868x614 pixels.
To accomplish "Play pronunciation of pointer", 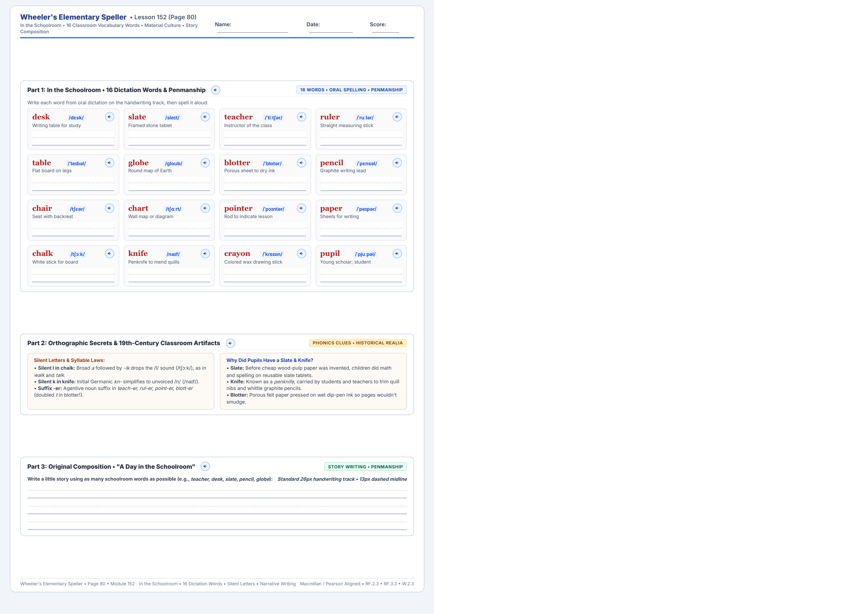I will [x=301, y=208].
